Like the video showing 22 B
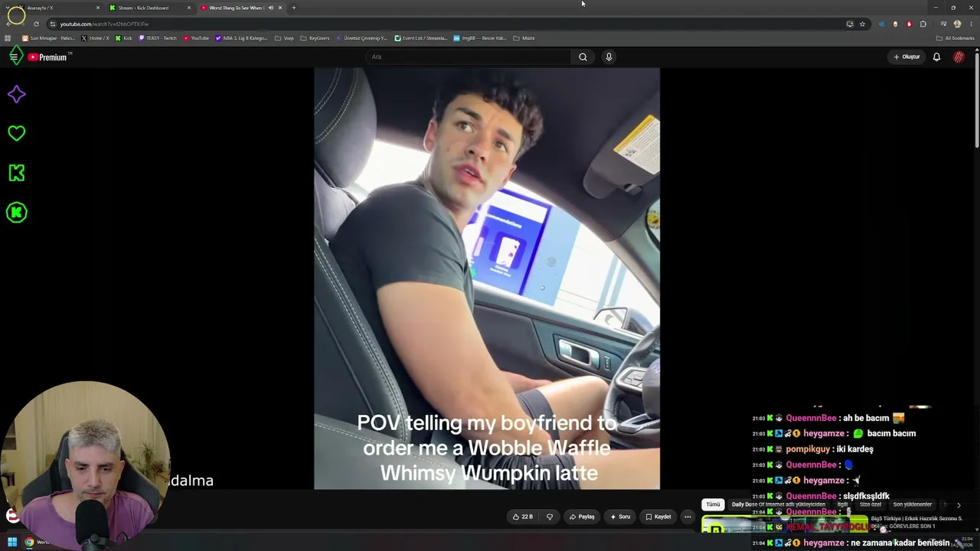Screen dimensions: 980x551 (x=523, y=517)
